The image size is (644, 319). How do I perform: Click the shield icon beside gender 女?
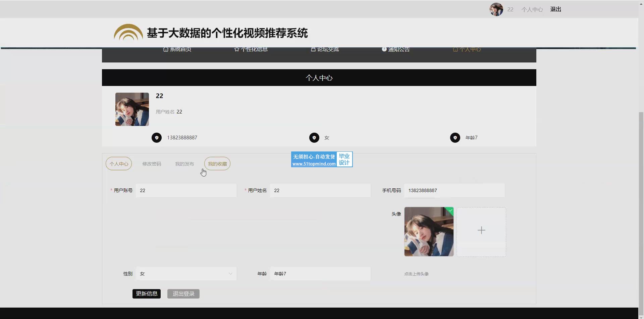pyautogui.click(x=314, y=138)
